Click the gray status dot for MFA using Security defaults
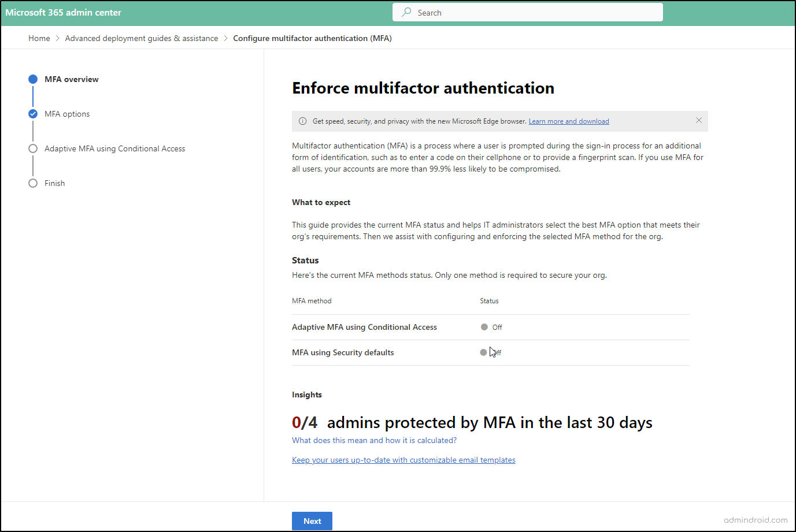 [x=484, y=352]
